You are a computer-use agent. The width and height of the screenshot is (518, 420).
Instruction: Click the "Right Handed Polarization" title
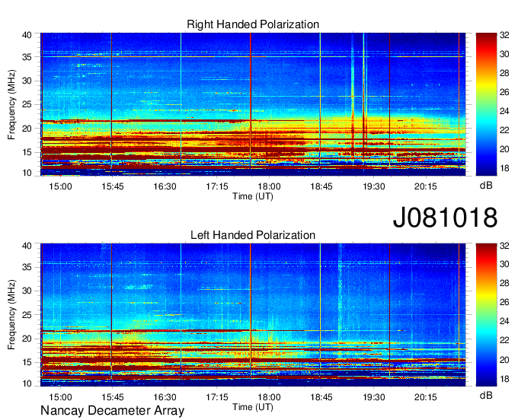[x=253, y=24]
